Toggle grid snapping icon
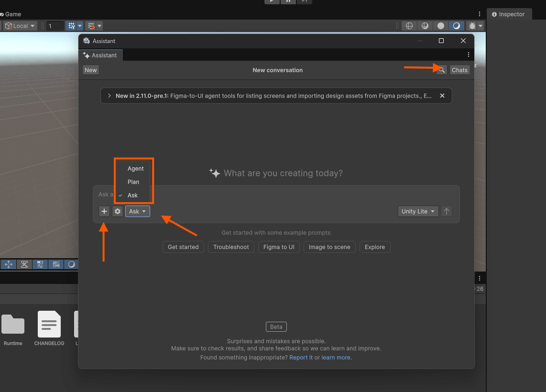Viewport: 546px width, 392px height. tap(91, 26)
